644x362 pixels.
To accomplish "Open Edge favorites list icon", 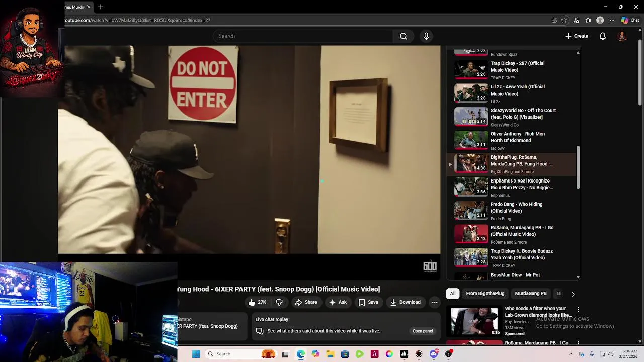I will tap(588, 20).
